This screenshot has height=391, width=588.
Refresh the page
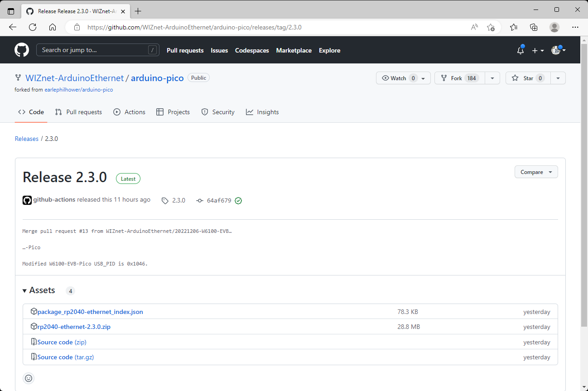pyautogui.click(x=33, y=27)
